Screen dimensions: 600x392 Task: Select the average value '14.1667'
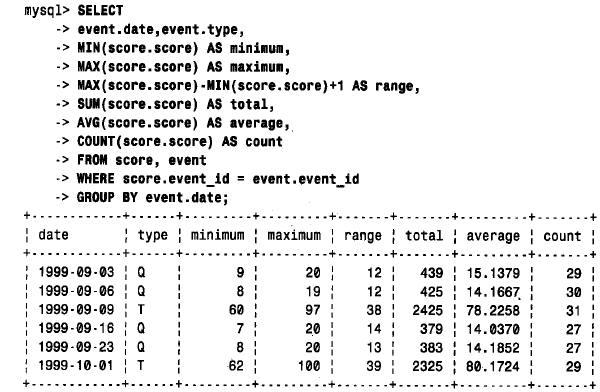click(x=493, y=292)
